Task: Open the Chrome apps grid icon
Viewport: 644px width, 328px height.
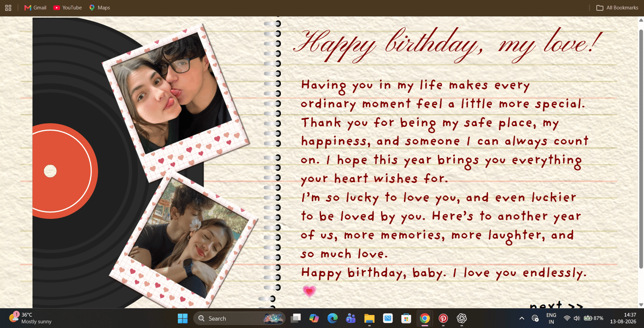Action: click(8, 8)
